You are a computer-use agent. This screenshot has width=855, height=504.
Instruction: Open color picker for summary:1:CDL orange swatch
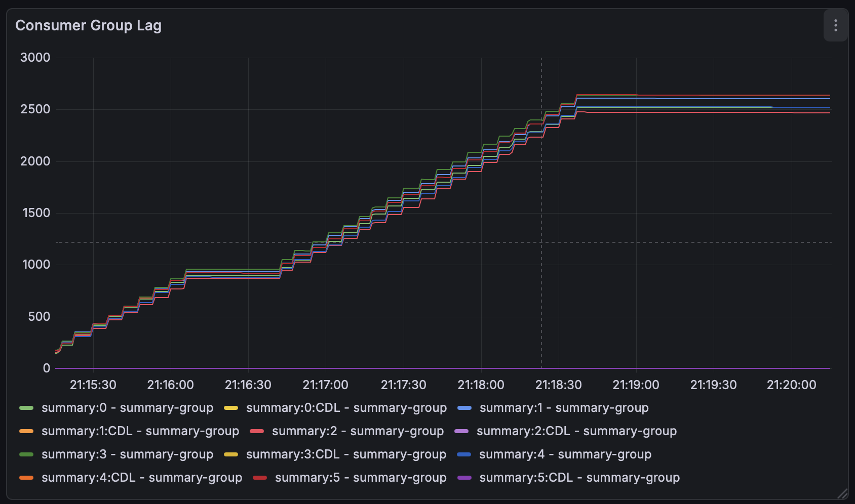[x=26, y=431]
